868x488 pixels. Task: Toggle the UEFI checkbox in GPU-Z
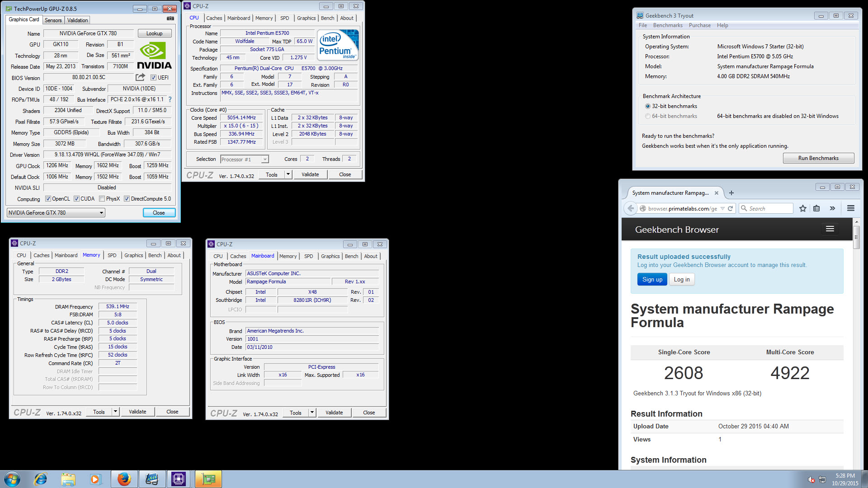[153, 78]
